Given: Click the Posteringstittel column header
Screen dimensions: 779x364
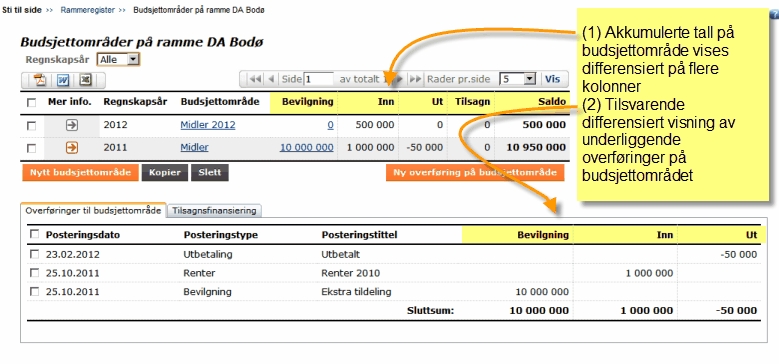Looking at the screenshot, I should point(359,235).
